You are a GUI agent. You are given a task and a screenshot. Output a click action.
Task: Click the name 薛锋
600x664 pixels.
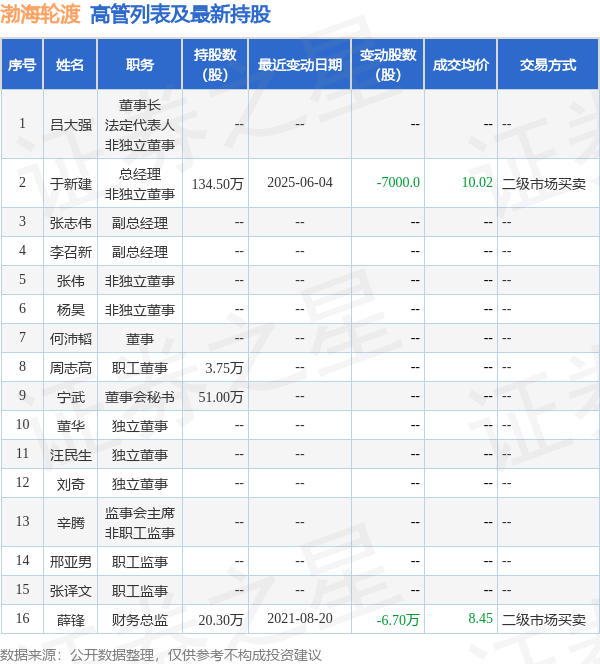[x=71, y=620]
